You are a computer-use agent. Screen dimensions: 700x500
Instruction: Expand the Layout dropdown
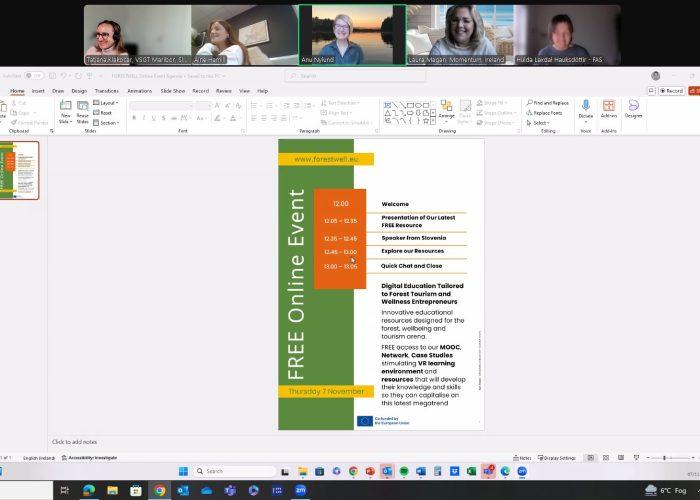[106, 103]
